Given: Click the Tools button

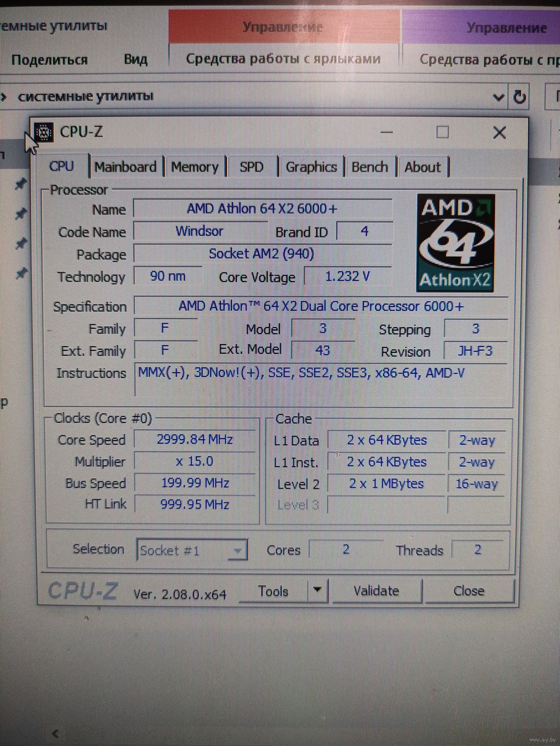Looking at the screenshot, I should (273, 591).
